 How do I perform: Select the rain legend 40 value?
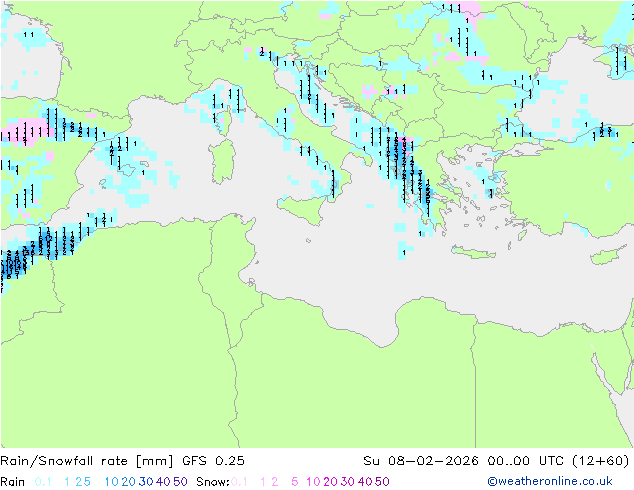point(163,482)
